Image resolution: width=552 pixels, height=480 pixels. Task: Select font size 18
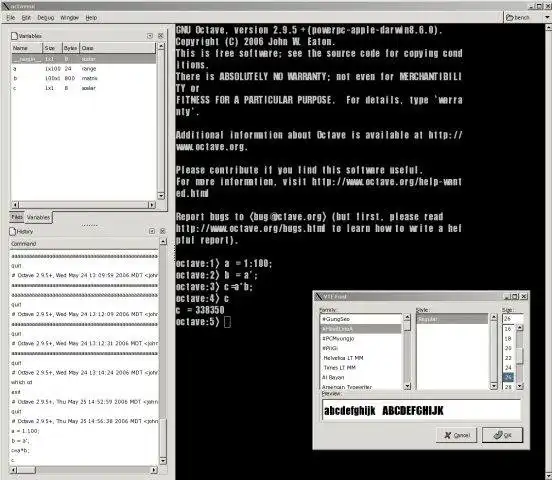pyautogui.click(x=508, y=338)
